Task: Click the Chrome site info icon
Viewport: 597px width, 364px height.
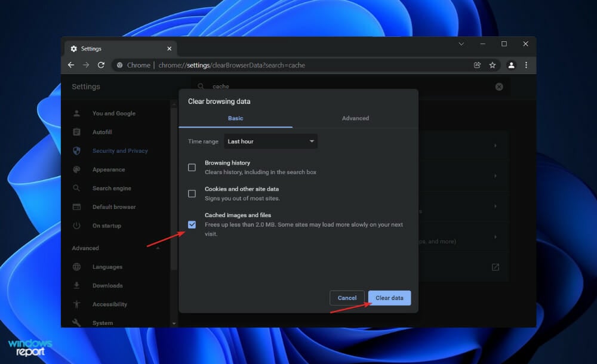Action: tap(119, 65)
